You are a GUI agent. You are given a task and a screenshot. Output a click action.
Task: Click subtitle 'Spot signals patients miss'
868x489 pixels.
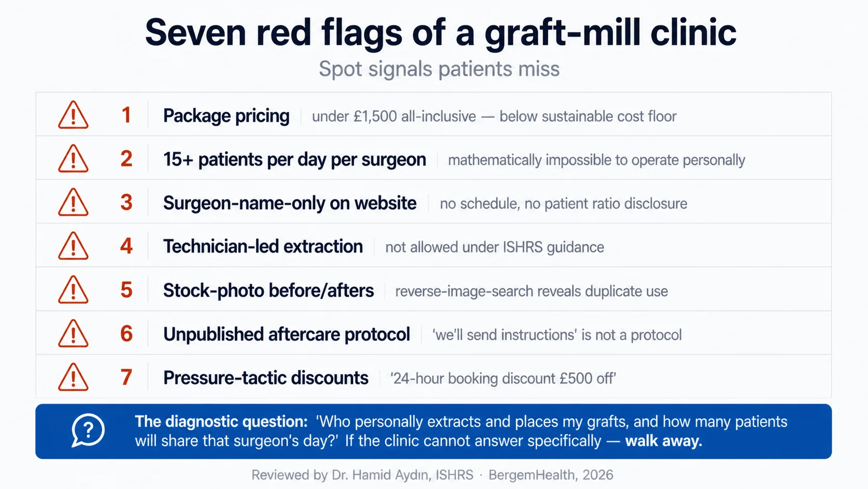click(439, 69)
